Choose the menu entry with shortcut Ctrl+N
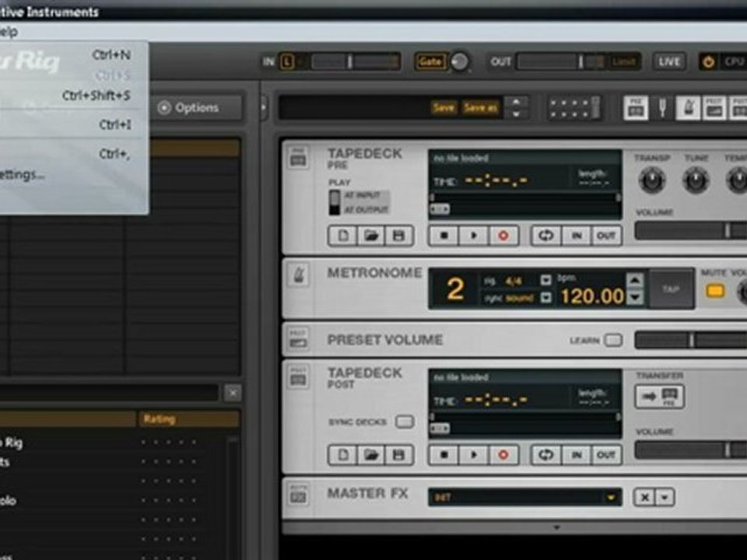747x560 pixels. point(74,54)
